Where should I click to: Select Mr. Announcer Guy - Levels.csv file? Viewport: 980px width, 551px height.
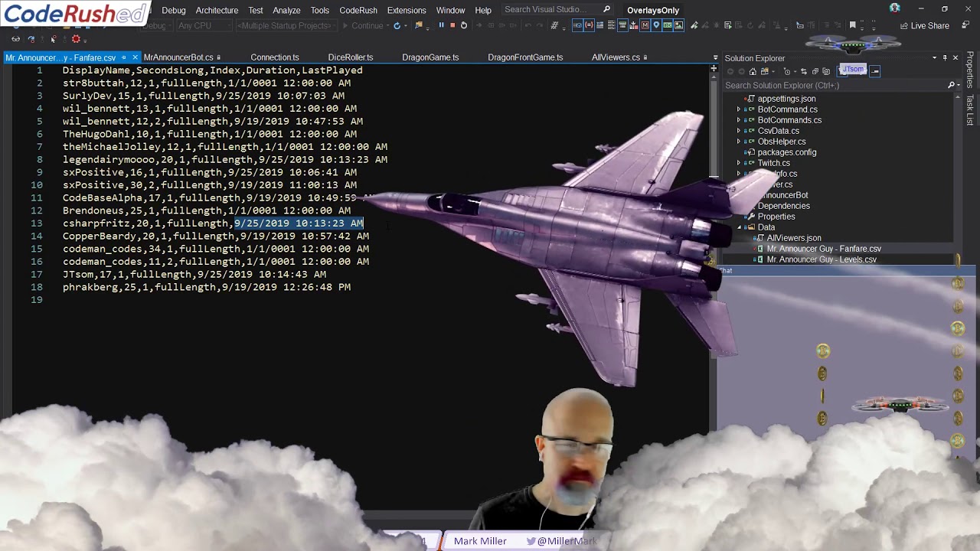tap(822, 259)
